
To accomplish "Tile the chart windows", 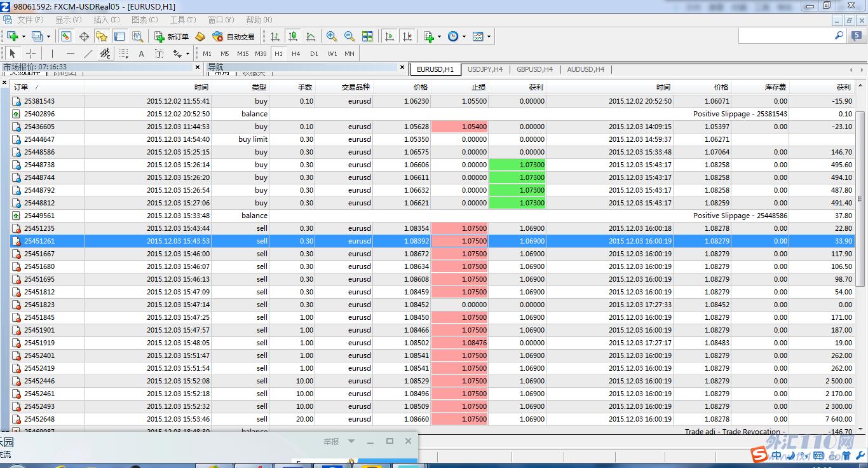I will [x=367, y=36].
